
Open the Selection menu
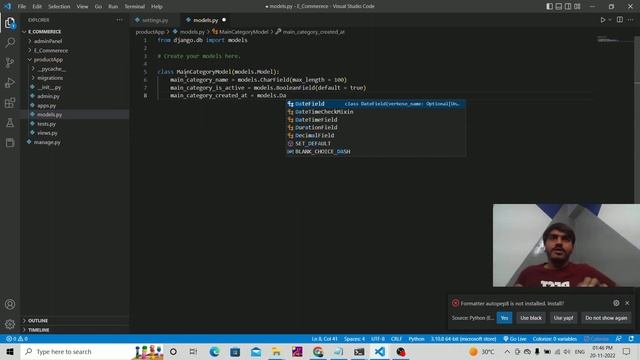click(59, 7)
